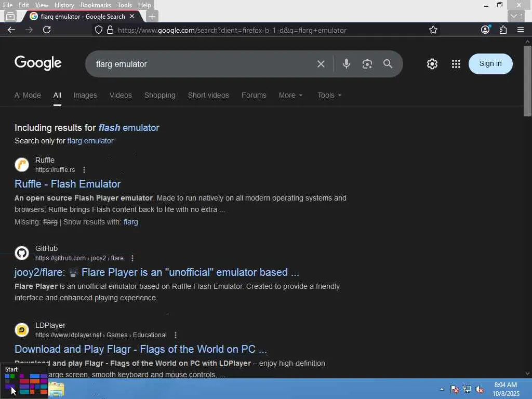Search only for flarg emulator link
The image size is (532, 399).
click(x=90, y=141)
